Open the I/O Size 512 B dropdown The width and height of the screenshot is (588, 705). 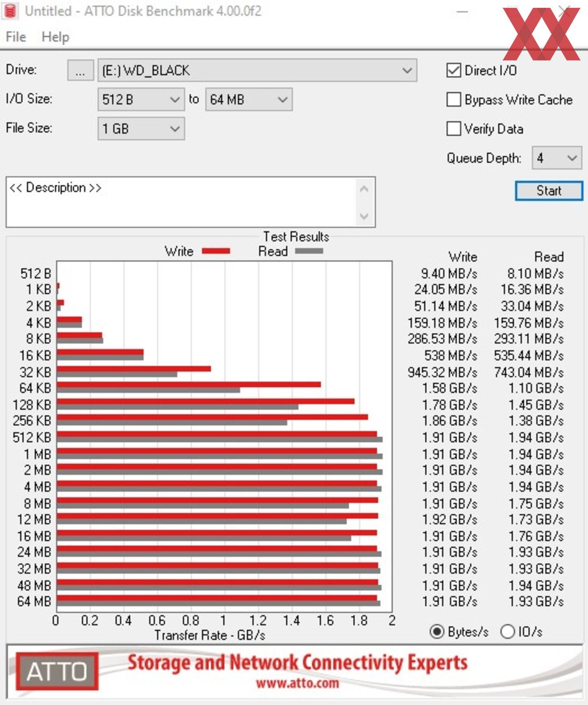click(141, 99)
